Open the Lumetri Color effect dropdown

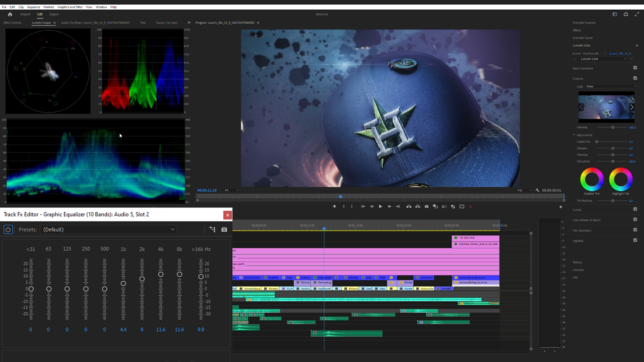point(603,59)
